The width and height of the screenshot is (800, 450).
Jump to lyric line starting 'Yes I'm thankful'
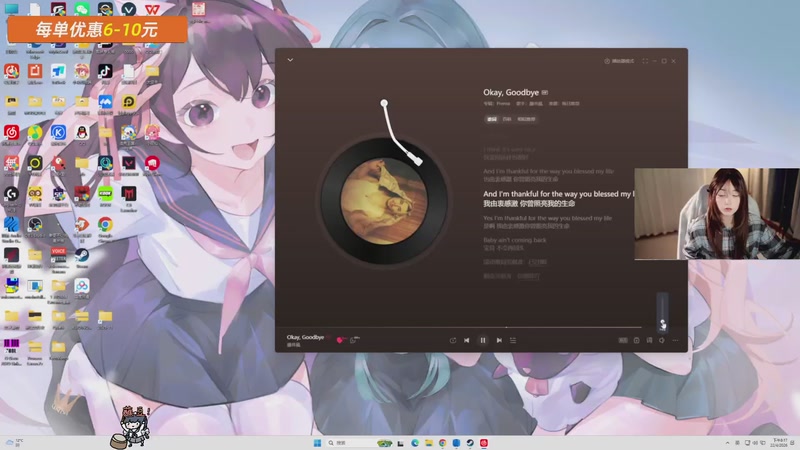click(547, 218)
